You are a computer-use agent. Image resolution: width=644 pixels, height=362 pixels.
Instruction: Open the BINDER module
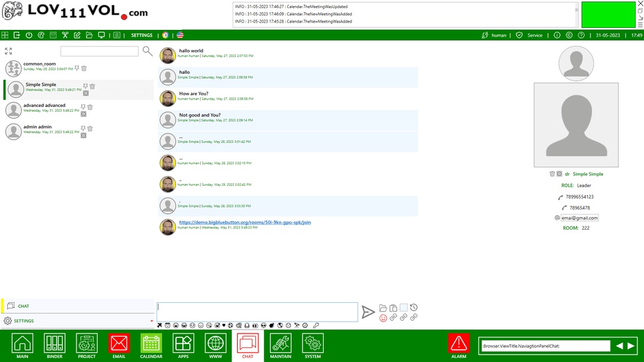click(54, 346)
